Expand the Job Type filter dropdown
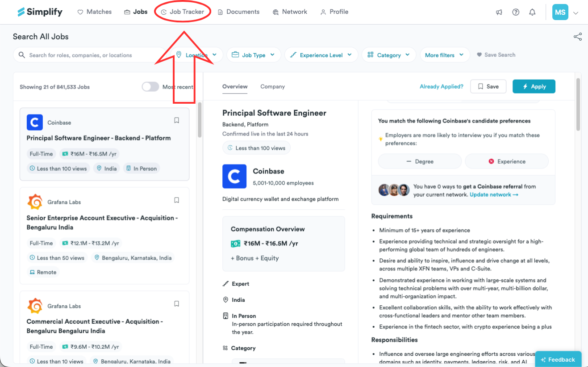This screenshot has width=588, height=367. [x=254, y=55]
